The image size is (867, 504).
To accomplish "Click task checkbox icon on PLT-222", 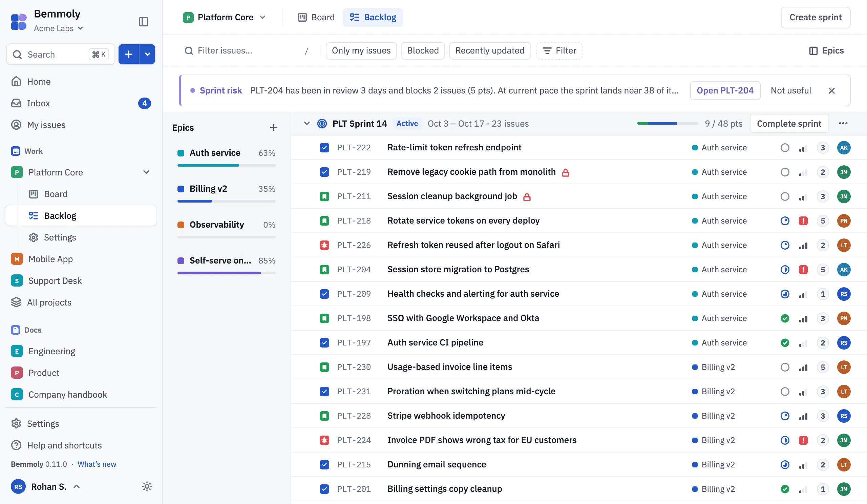I will pyautogui.click(x=324, y=148).
